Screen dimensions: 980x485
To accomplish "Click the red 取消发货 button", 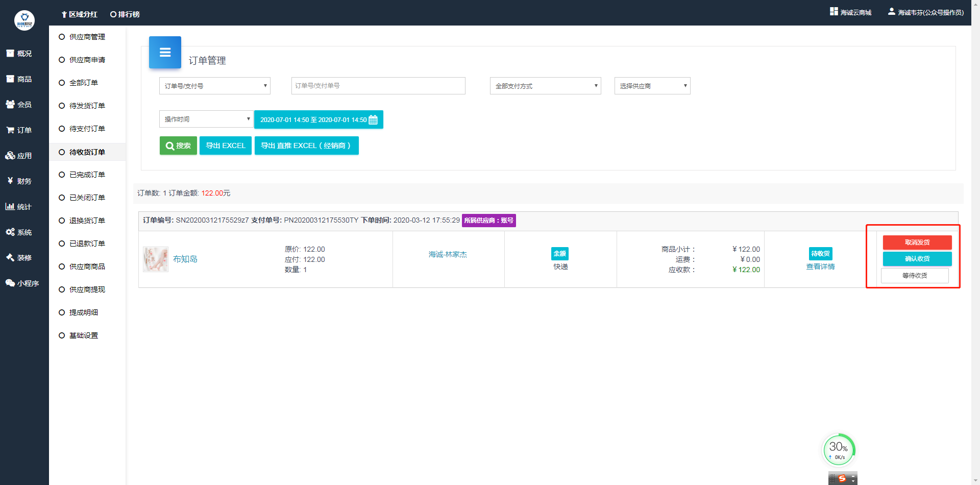I will 917,243.
